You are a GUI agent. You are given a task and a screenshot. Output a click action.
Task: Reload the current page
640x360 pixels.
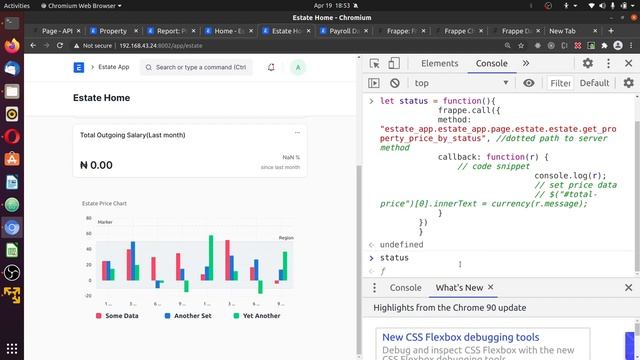coord(60,46)
